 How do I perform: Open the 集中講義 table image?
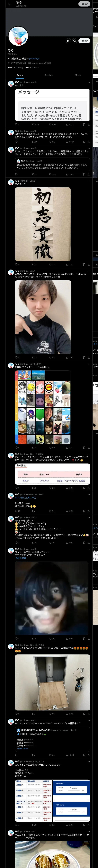click(52, 474)
